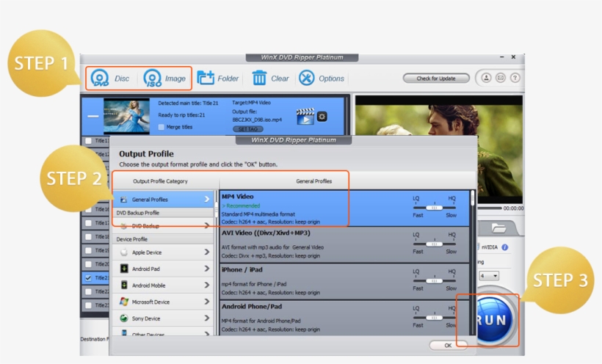
Task: Expand the Sony Device chevron
Action: coord(207,318)
